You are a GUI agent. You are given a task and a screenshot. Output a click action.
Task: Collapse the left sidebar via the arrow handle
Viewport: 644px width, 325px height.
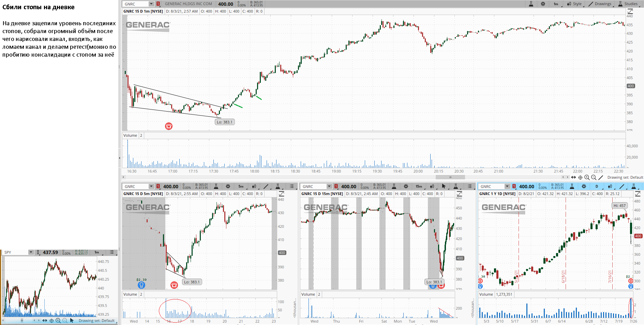click(x=119, y=158)
